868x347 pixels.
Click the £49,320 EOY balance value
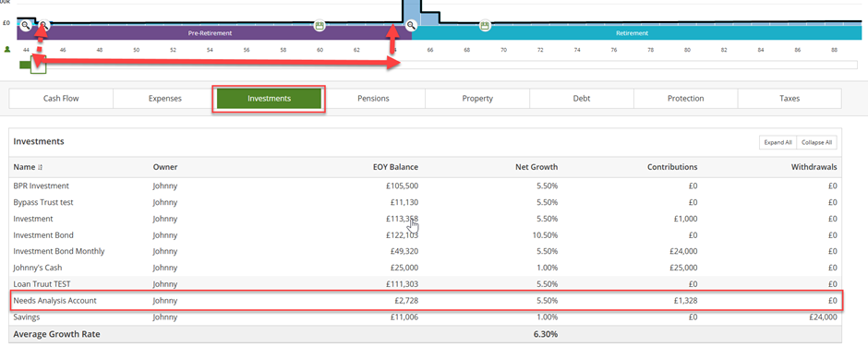click(x=404, y=251)
